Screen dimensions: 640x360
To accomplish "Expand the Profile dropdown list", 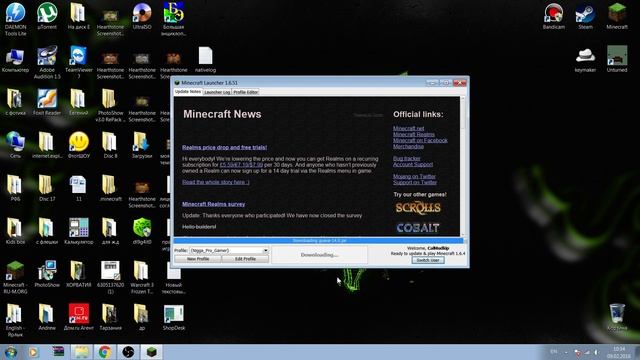I will [265, 250].
